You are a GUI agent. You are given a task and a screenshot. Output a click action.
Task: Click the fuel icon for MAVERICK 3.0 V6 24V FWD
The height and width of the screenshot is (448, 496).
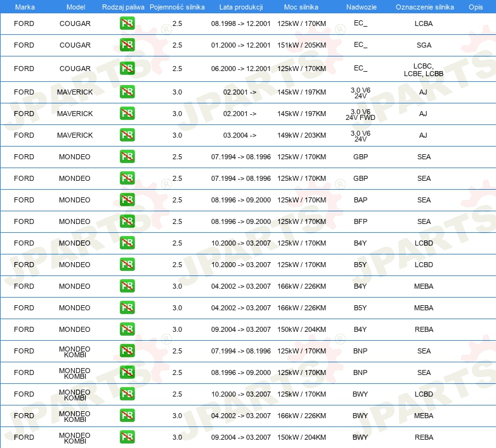[127, 114]
